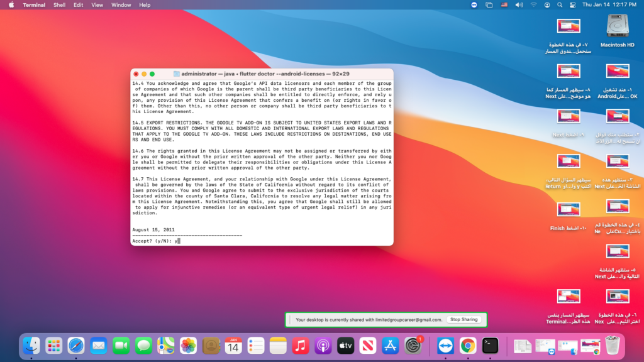Click the Stop Sharing button
This screenshot has width=644, height=362.
[464, 319]
